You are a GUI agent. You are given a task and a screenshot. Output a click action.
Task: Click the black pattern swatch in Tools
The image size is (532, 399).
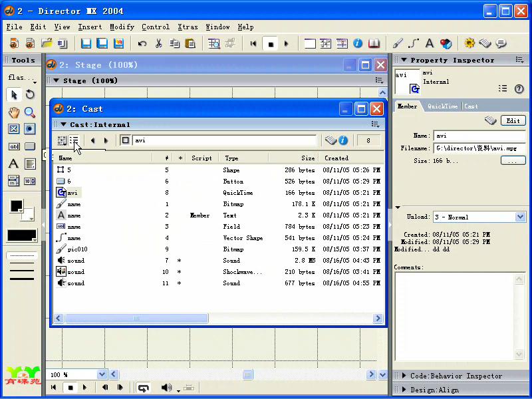(x=22, y=235)
